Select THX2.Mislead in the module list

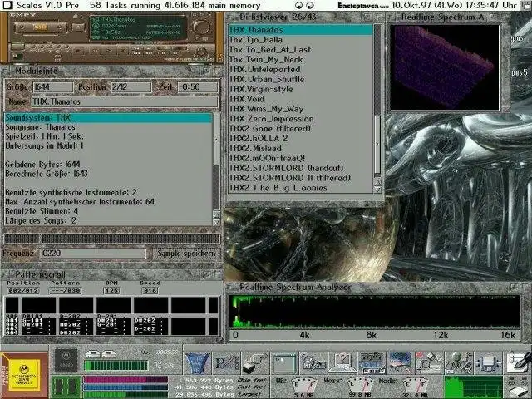256,147
